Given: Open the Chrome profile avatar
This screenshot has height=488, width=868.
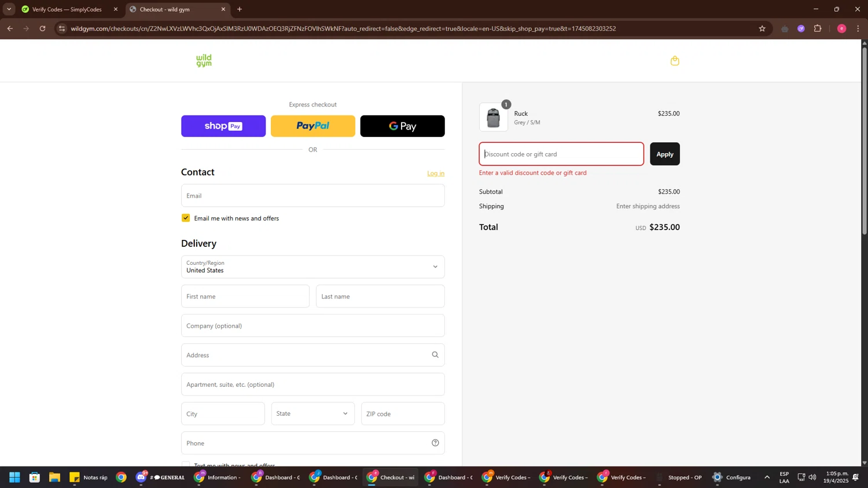Looking at the screenshot, I should (841, 28).
